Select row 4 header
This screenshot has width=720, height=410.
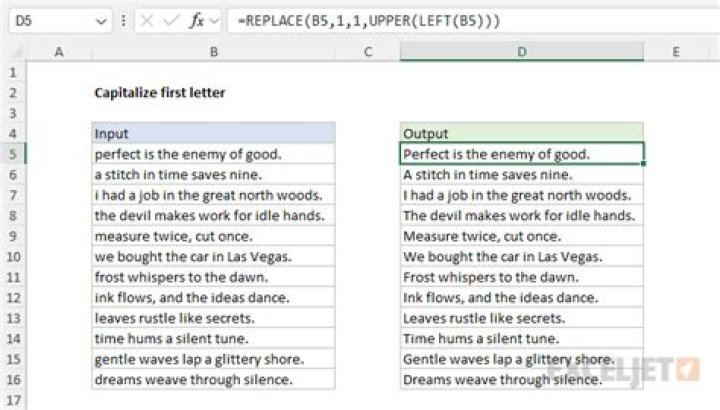pyautogui.click(x=13, y=134)
